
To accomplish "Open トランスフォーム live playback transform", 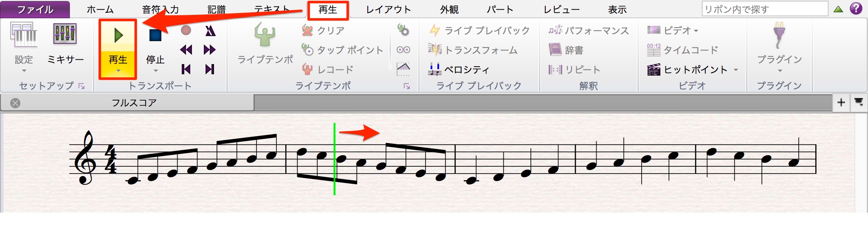I will [473, 50].
